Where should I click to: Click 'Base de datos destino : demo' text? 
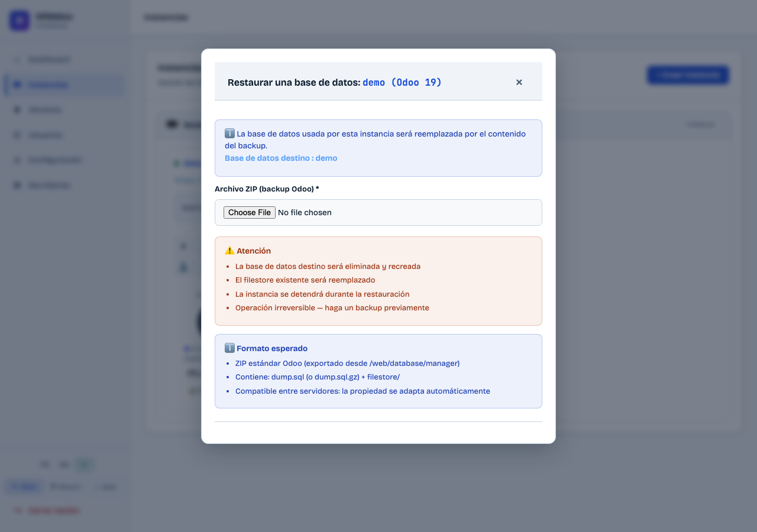(281, 158)
